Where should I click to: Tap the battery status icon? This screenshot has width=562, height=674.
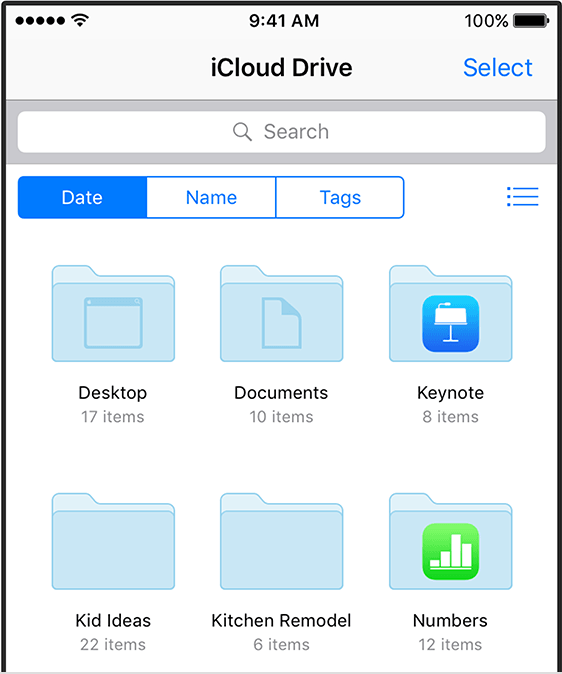531,20
